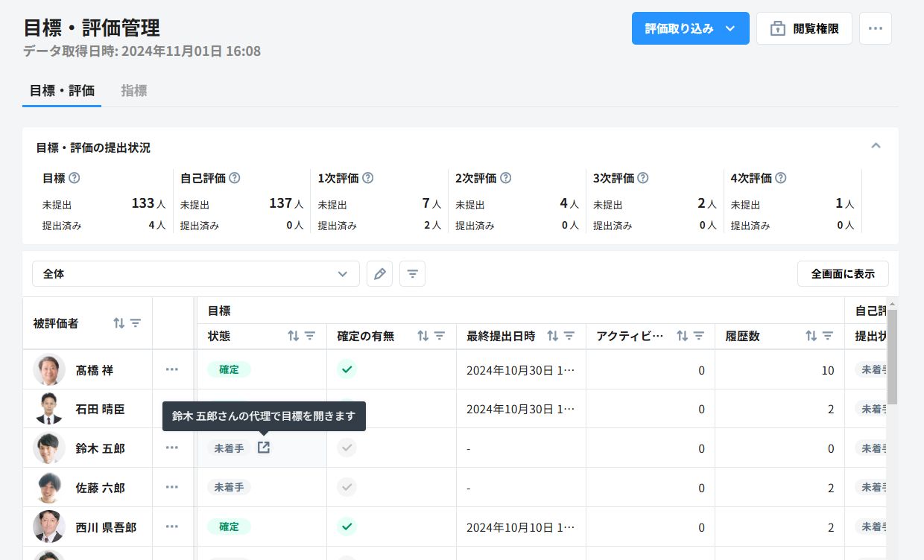
Task: Sort by 被評価者 column arrows
Action: pos(118,323)
